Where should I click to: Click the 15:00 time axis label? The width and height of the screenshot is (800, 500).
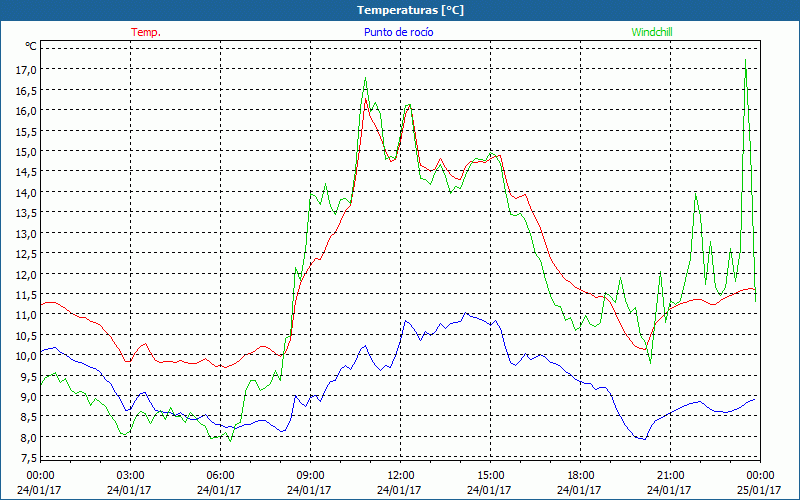tap(490, 475)
